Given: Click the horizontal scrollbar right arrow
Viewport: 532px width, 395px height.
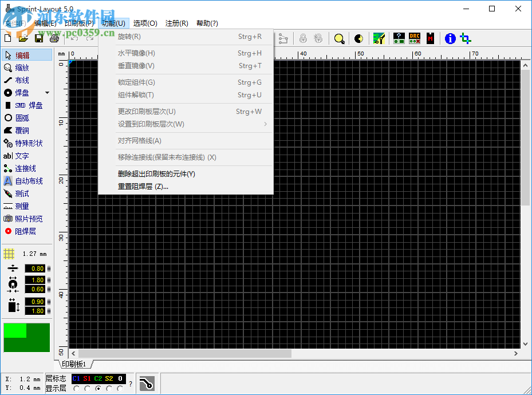Looking at the screenshot, I should click(516, 353).
